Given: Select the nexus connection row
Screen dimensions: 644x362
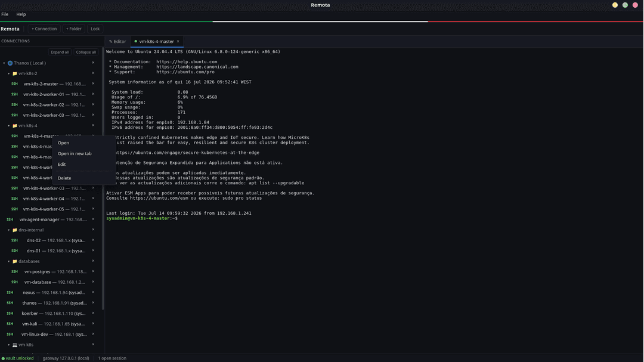Looking at the screenshot, I should click(x=51, y=293).
